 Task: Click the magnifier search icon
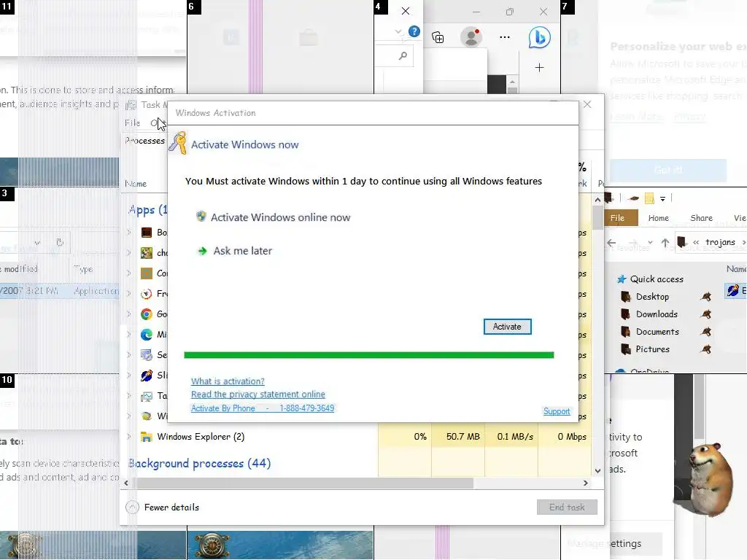pyautogui.click(x=403, y=55)
